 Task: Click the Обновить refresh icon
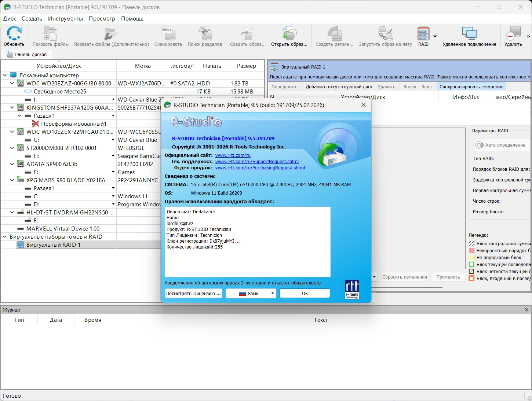click(x=14, y=33)
